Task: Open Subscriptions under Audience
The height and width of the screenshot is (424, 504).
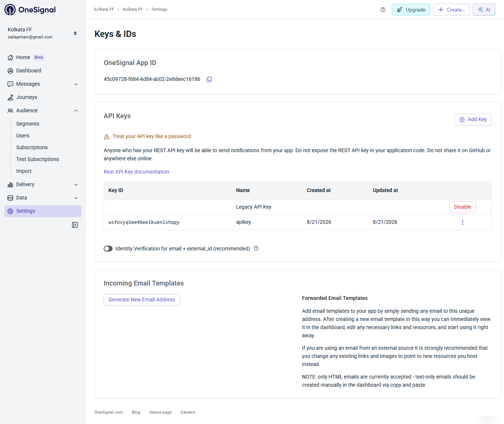Action: [32, 147]
